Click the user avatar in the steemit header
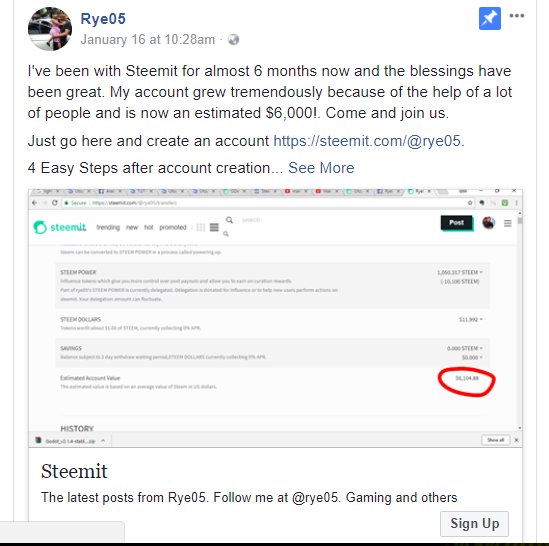Screen dimensions: 549x546 tap(488, 223)
